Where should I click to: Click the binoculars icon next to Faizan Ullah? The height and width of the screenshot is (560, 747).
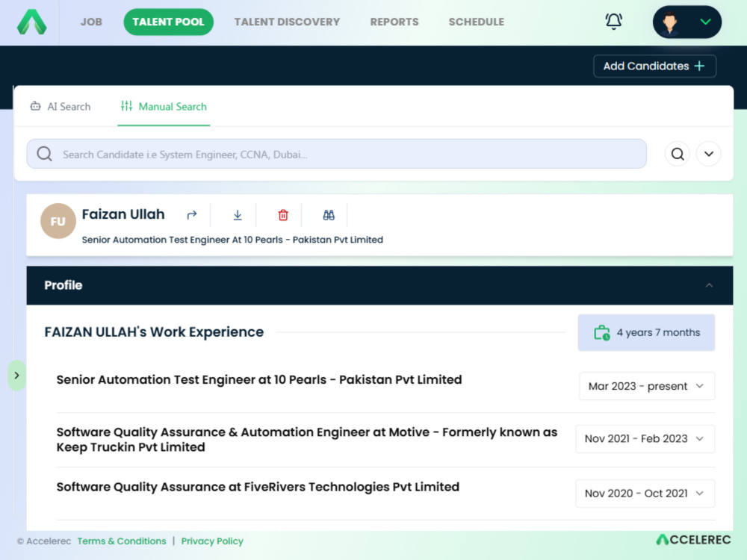[x=329, y=215]
